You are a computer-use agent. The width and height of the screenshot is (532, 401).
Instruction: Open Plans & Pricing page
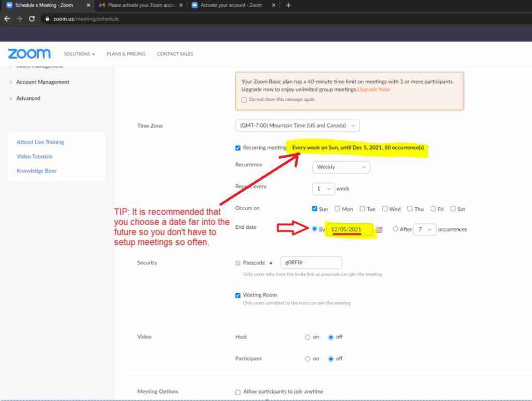[x=126, y=54]
